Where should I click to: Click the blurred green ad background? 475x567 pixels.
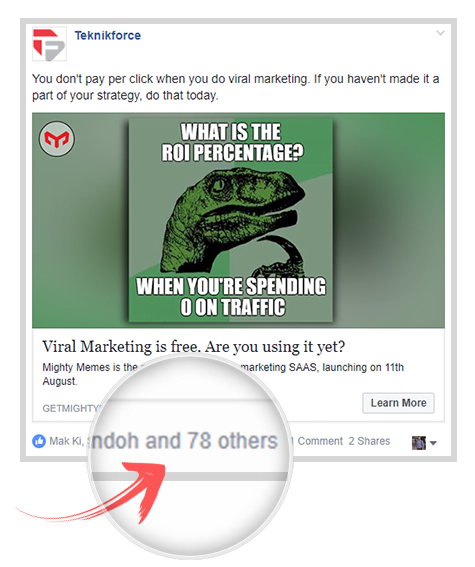tap(389, 220)
